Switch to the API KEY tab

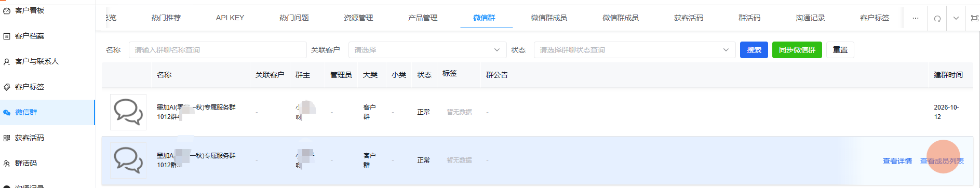coord(230,18)
